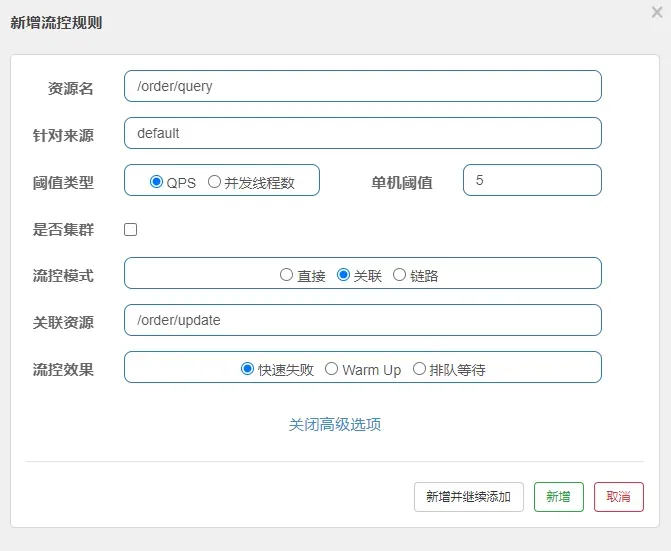
Task: Click the 资源名 input field
Action: coord(362,86)
